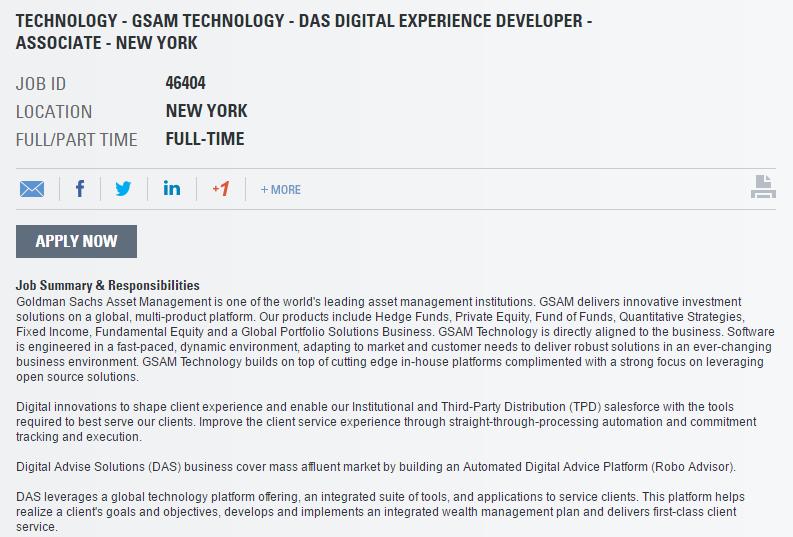Image resolution: width=793 pixels, height=537 pixels.
Task: Click the Digital Advise Solutions Robo Advisor sentence
Action: tap(376, 467)
